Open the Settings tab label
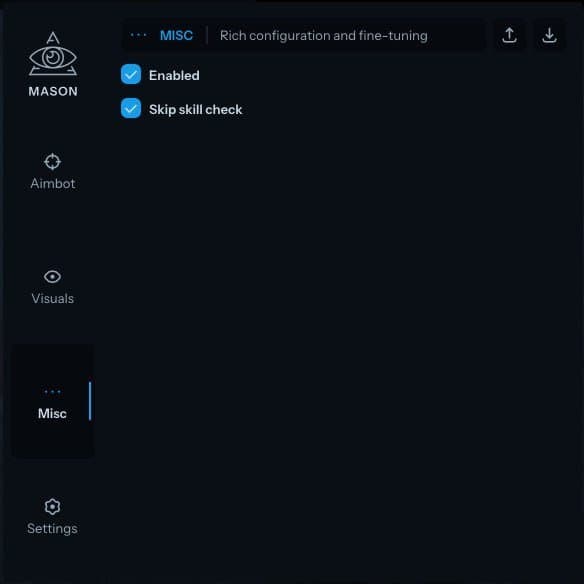 [53, 529]
